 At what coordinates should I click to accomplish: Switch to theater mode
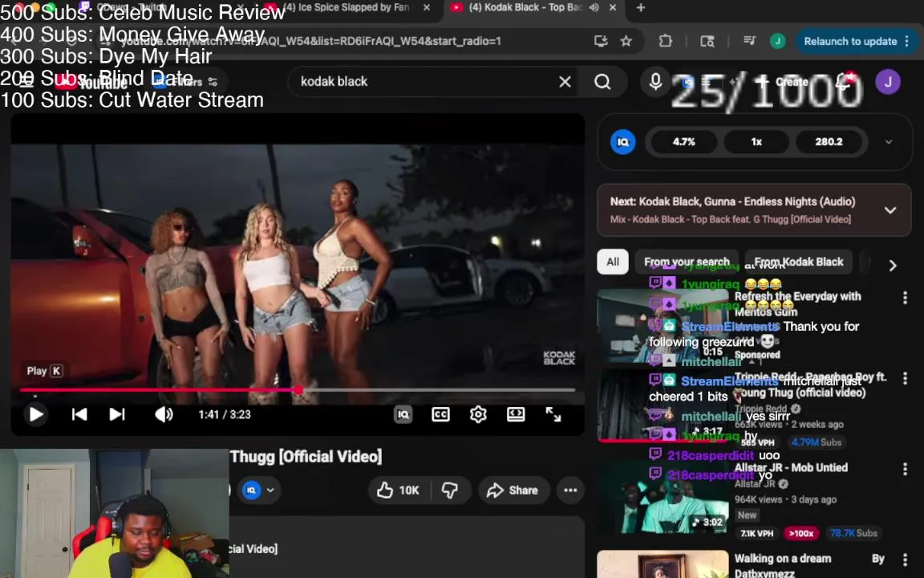(516, 414)
